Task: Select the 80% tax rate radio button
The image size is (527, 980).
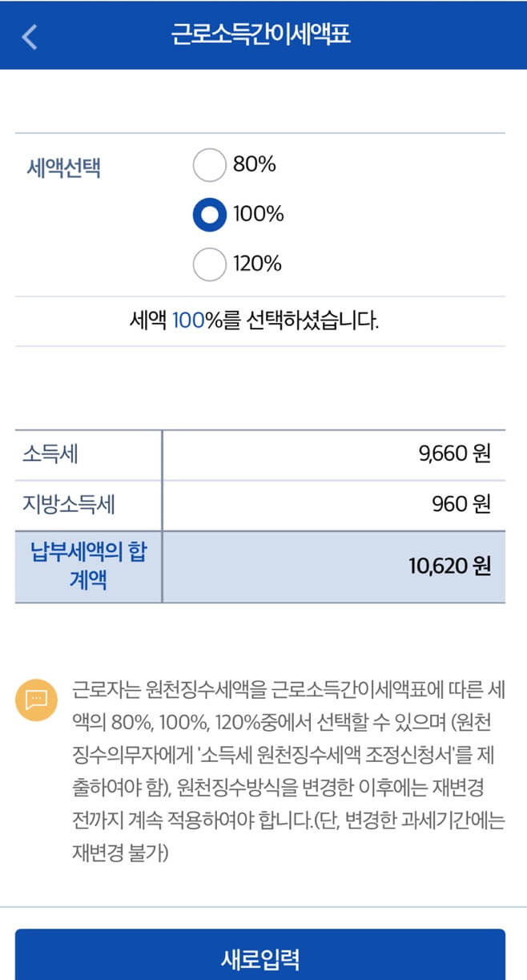Action: (210, 165)
